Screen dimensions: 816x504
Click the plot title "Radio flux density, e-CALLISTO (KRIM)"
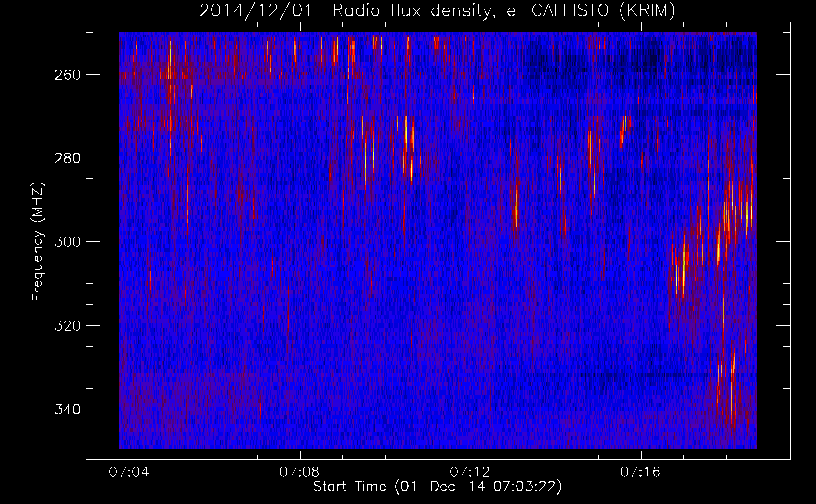pyautogui.click(x=503, y=10)
